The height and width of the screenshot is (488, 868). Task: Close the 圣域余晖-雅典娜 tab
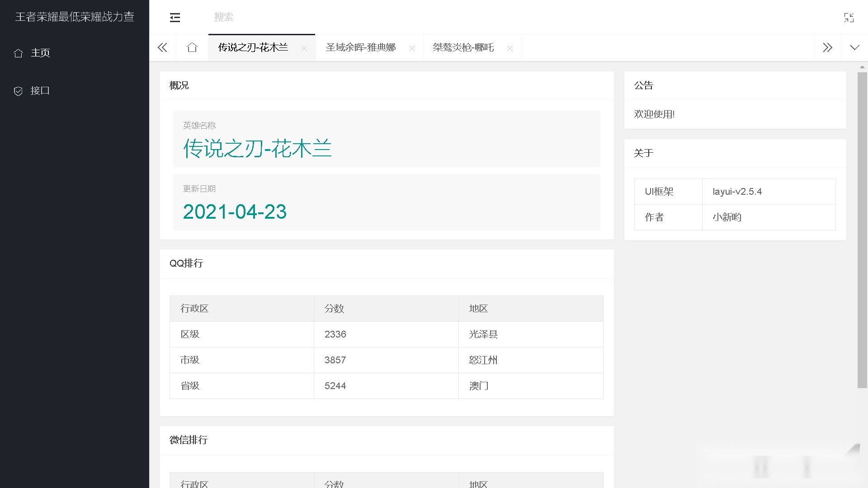click(x=412, y=48)
